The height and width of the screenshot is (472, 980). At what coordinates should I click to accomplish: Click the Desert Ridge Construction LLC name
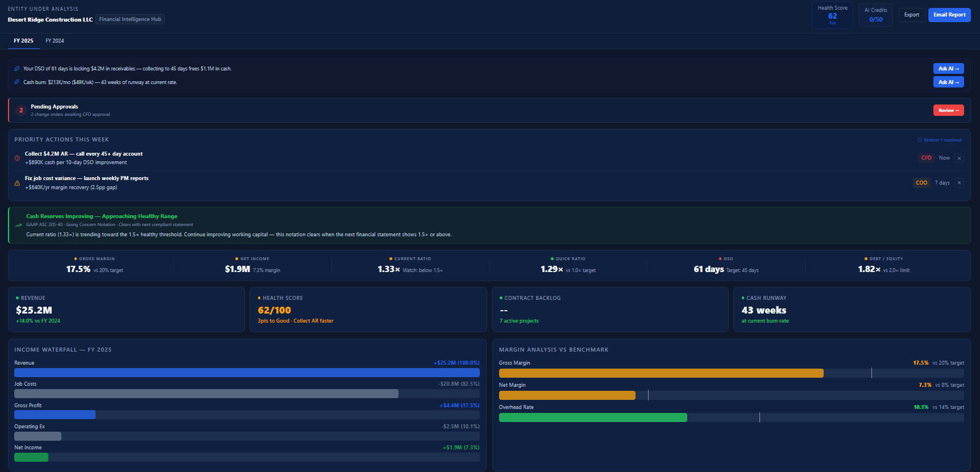[x=50, y=19]
